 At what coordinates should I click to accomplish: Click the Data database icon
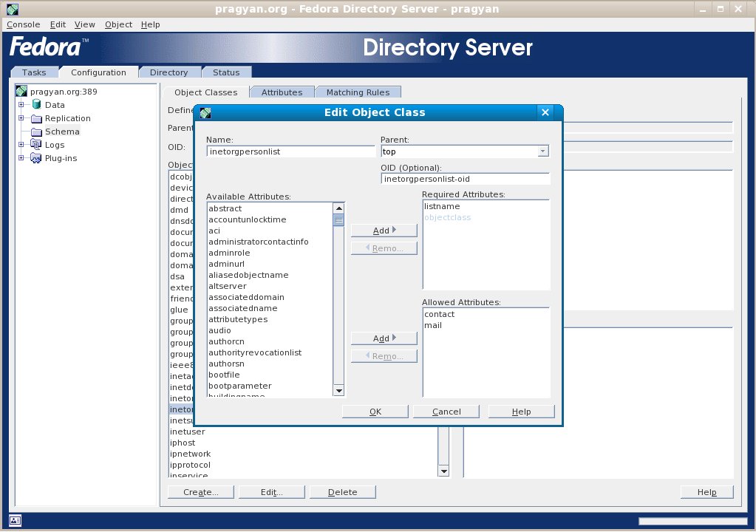36,105
